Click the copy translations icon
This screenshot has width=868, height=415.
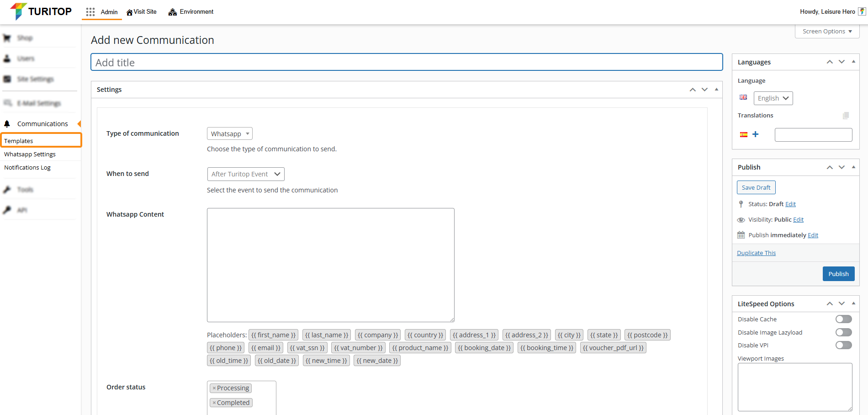point(846,116)
